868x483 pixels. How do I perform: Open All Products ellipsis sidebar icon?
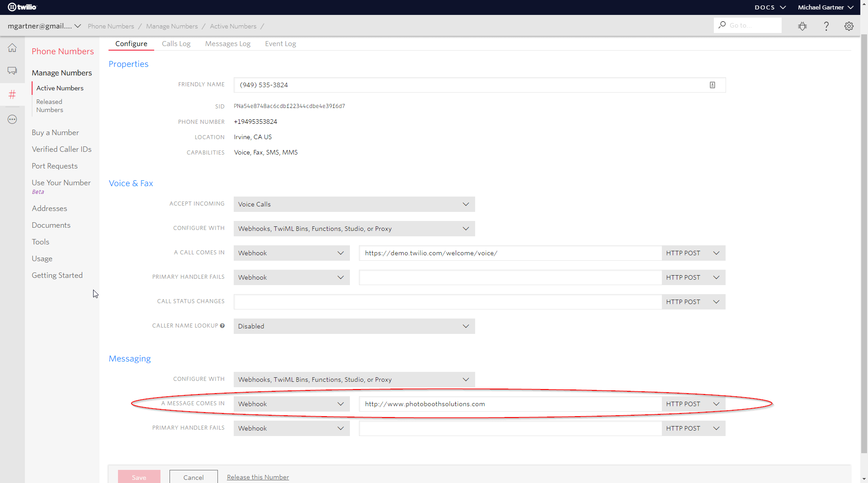pyautogui.click(x=12, y=119)
